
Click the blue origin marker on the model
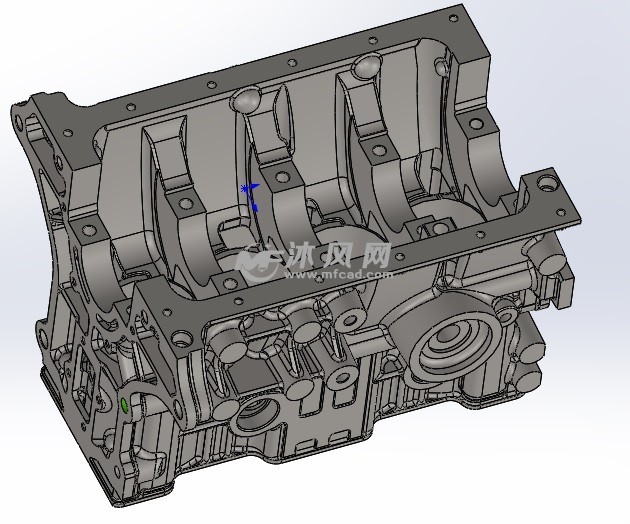tap(251, 192)
